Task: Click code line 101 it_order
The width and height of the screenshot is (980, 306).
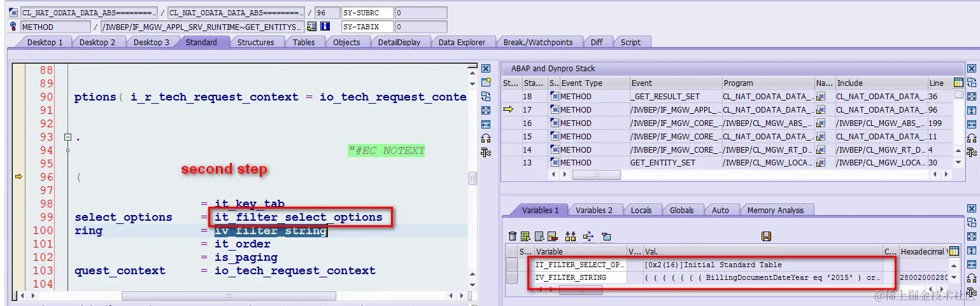Action: click(243, 244)
